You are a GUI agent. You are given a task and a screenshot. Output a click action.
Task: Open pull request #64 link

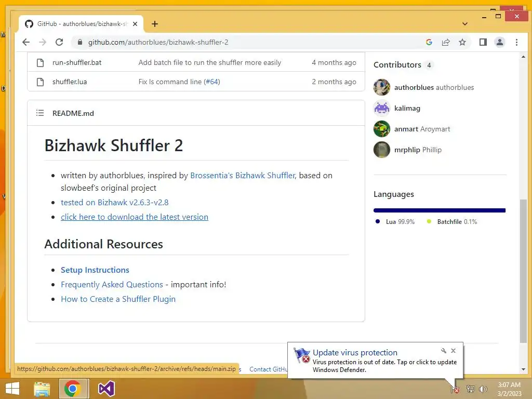212,82
